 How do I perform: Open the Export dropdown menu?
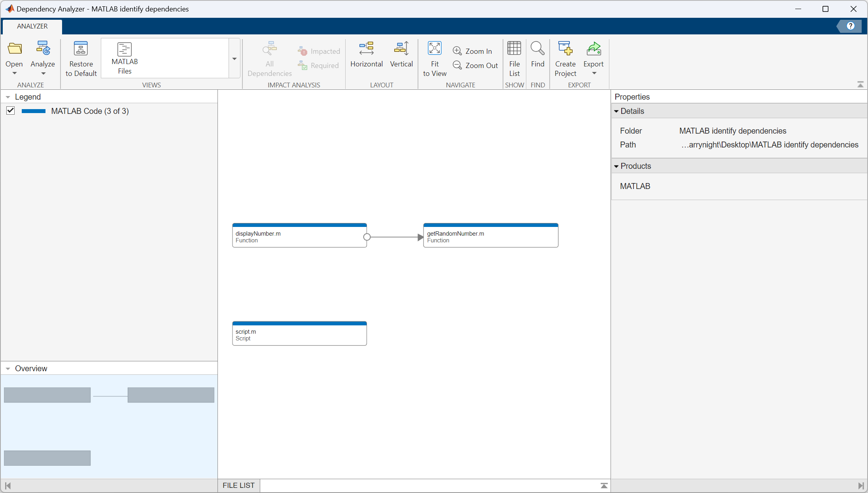594,74
